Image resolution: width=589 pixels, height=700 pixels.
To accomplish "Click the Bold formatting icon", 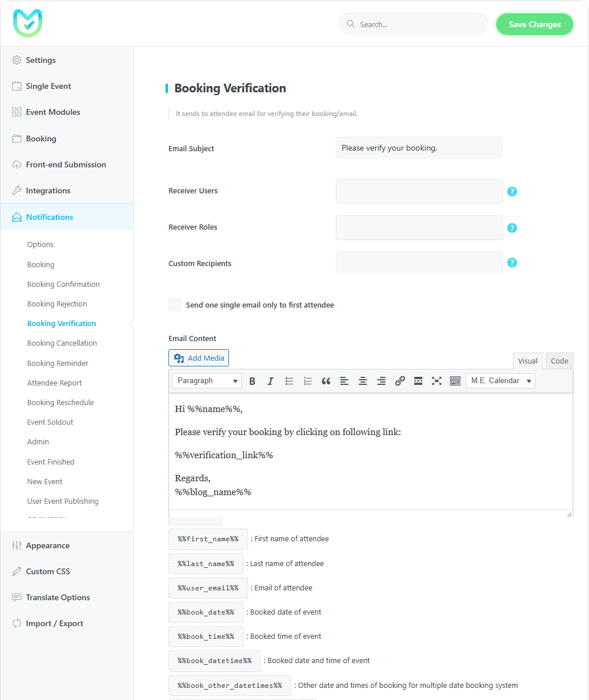I will [252, 381].
